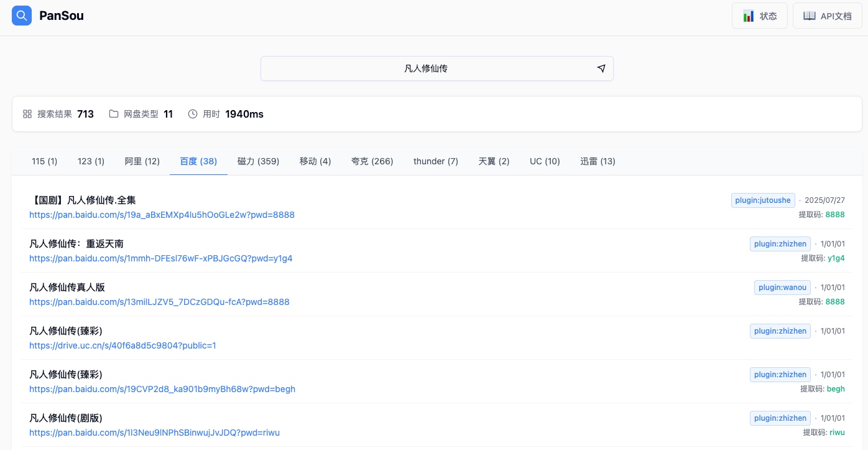Click the extraction code y1g4
The image size is (868, 450).
[836, 258]
